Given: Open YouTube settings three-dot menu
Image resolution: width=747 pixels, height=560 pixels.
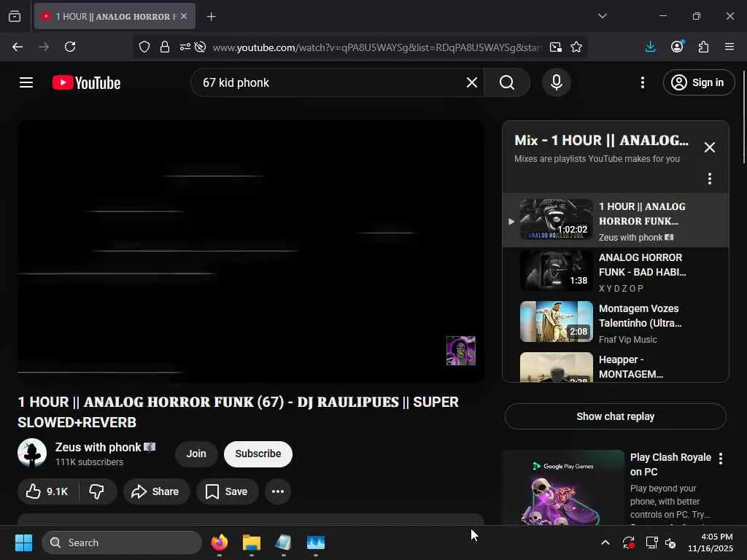Looking at the screenshot, I should click(642, 82).
